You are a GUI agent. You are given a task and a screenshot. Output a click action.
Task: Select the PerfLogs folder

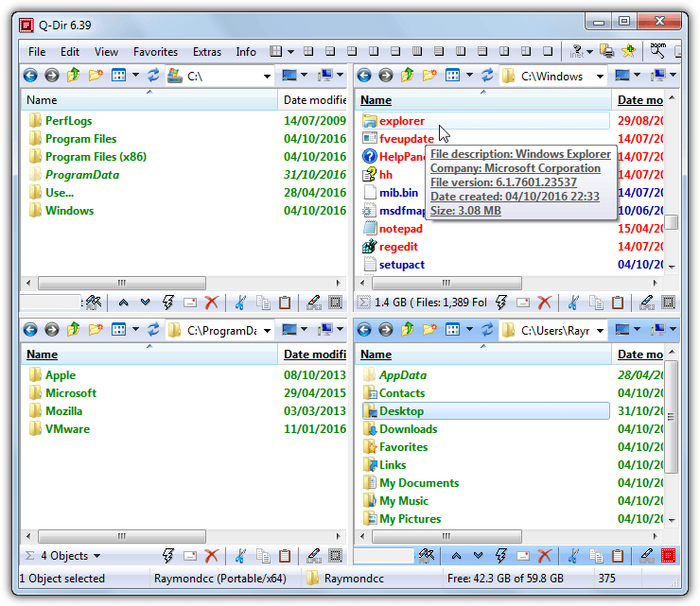click(x=68, y=121)
